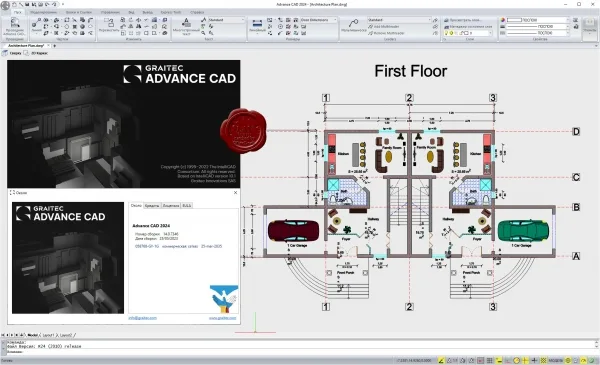Click the First Floor title text
The height and width of the screenshot is (365, 600).
[411, 71]
